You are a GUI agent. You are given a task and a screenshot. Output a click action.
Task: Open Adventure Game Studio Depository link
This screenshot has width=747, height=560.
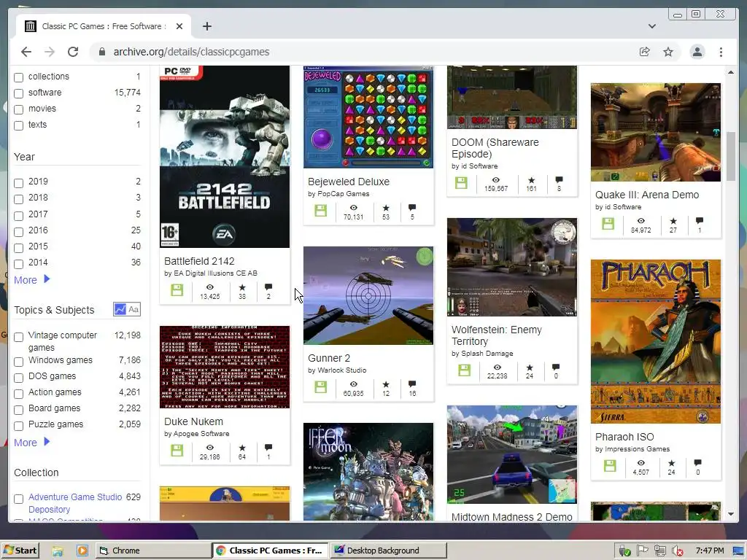[75, 503]
